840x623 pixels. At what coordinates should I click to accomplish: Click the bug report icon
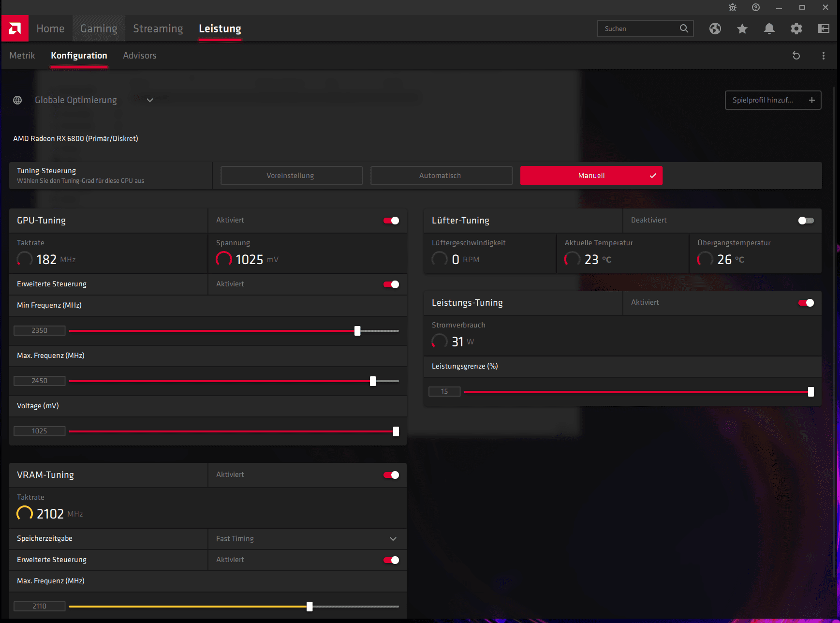pos(733,7)
